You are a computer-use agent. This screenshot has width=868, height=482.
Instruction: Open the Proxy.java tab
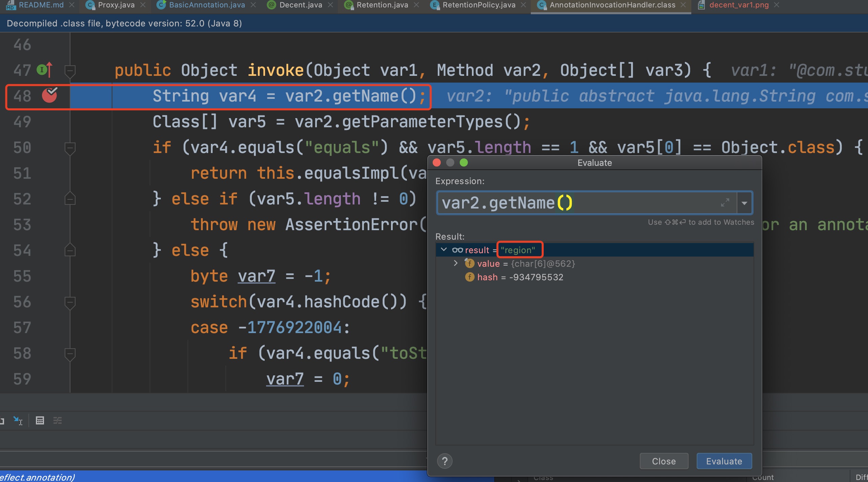pos(116,5)
